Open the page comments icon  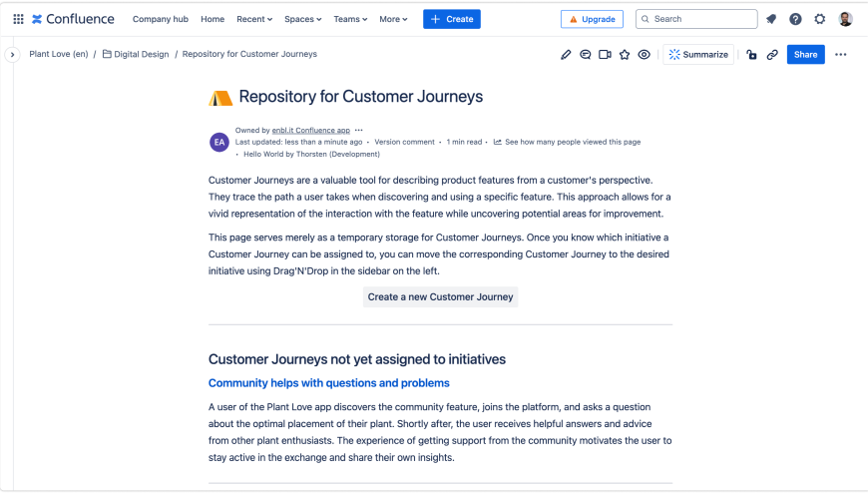(586, 55)
